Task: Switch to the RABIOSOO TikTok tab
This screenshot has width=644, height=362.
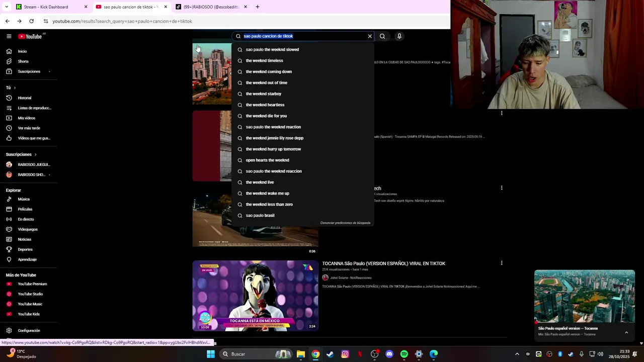Action: pos(211,7)
